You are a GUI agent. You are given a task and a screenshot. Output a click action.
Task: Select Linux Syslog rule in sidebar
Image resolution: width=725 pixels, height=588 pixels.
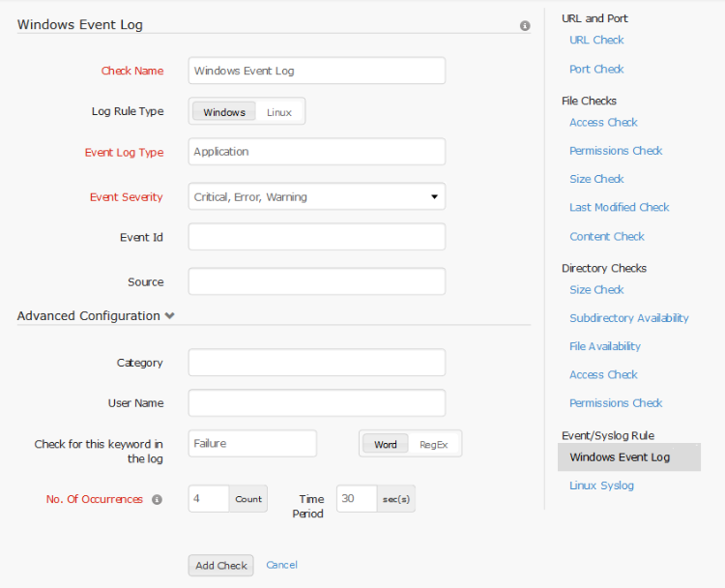click(x=601, y=485)
